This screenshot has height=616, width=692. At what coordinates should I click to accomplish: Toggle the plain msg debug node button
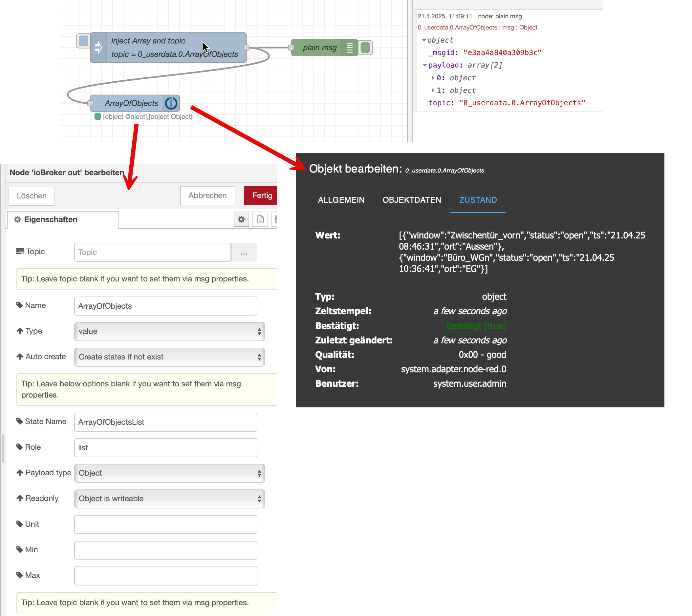[365, 47]
